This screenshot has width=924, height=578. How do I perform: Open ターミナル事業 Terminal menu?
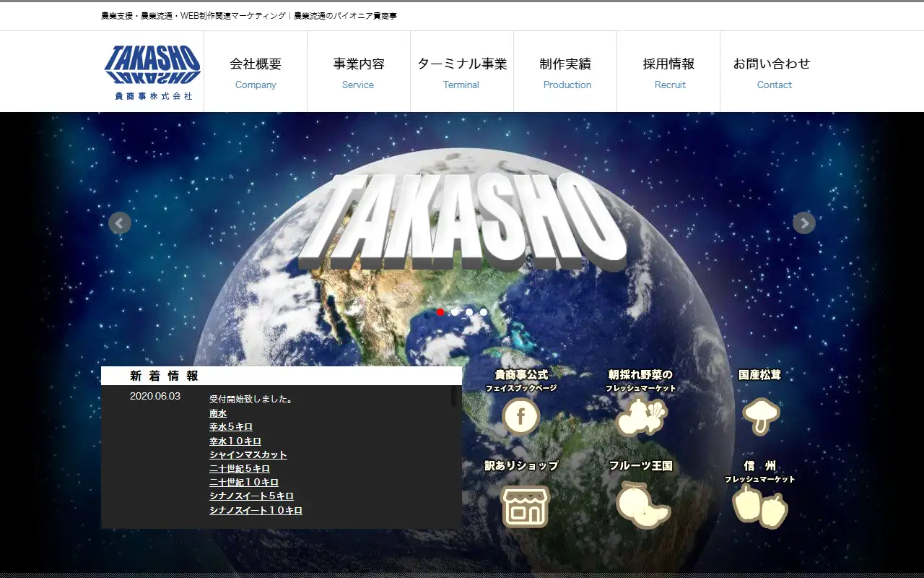462,72
